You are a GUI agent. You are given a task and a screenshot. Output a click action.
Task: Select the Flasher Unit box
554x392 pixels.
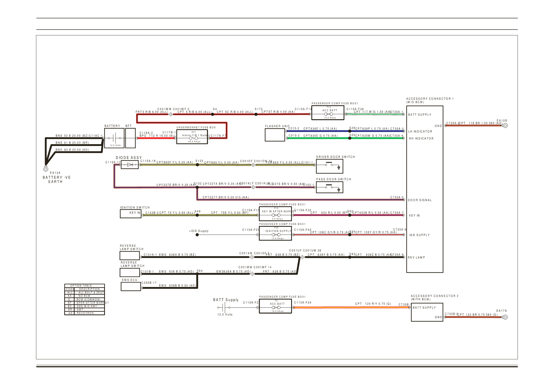[275, 135]
